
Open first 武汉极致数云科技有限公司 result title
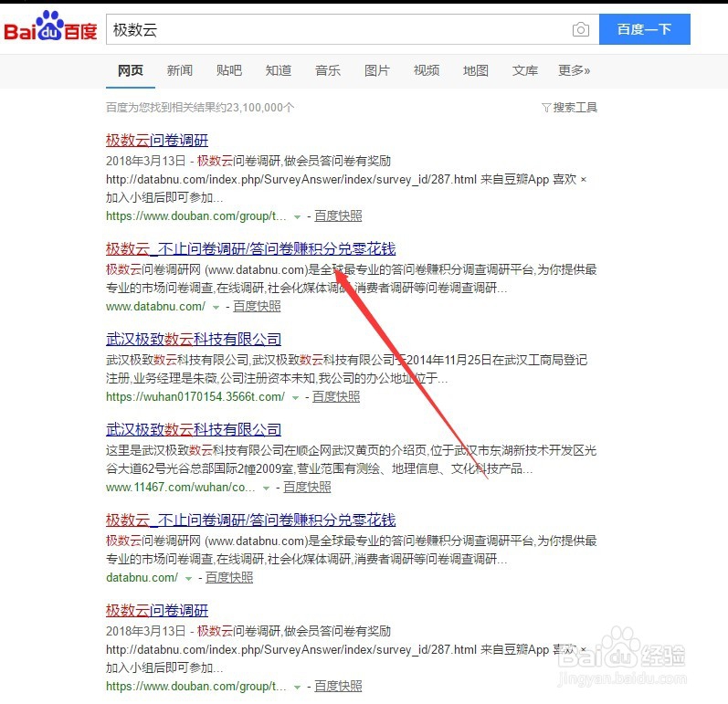(194, 340)
